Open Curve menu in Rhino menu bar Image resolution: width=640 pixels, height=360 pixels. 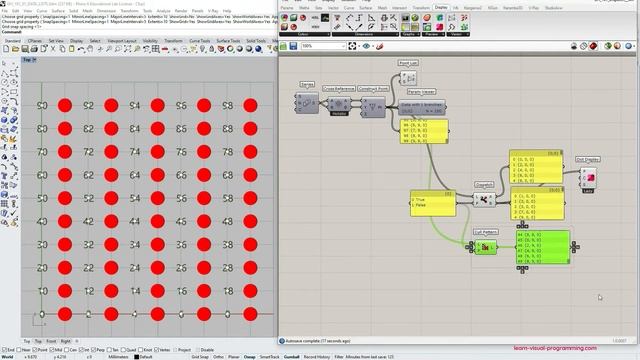(42, 11)
